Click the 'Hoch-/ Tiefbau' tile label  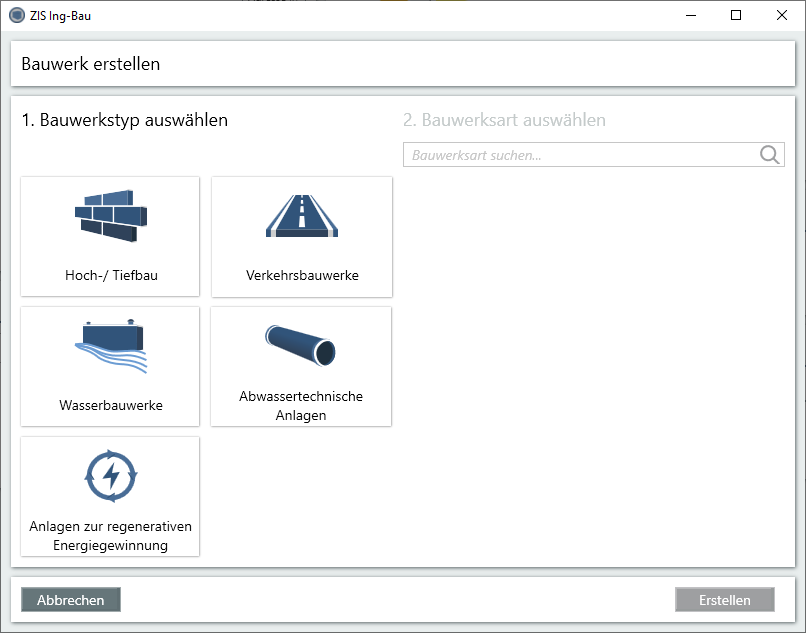110,276
